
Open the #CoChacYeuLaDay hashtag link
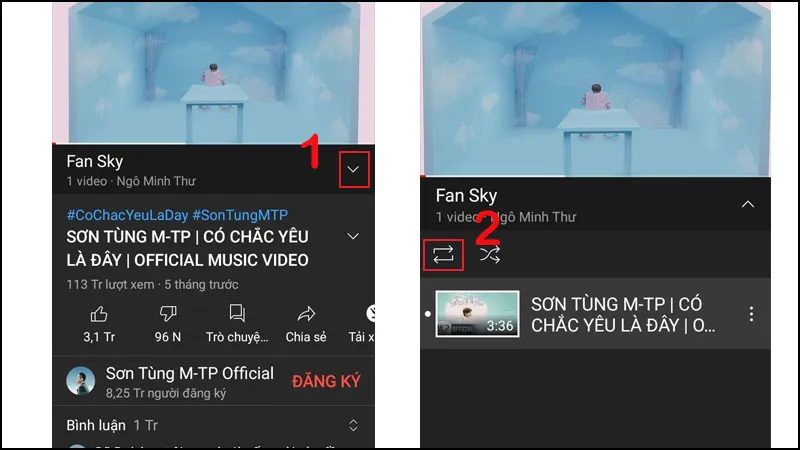click(127, 215)
